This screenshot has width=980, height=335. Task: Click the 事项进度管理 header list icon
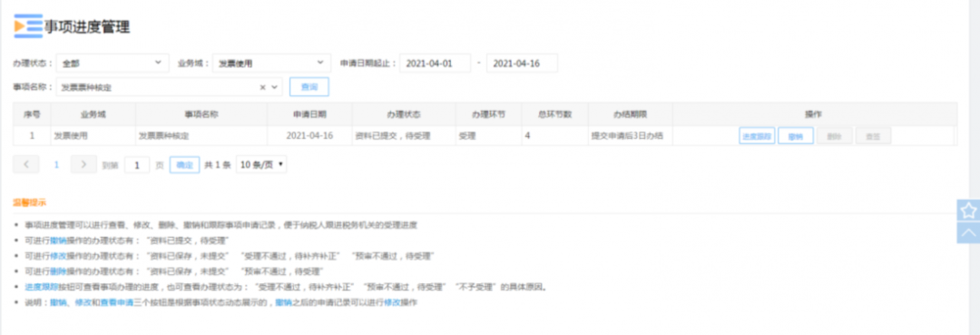tap(29, 26)
